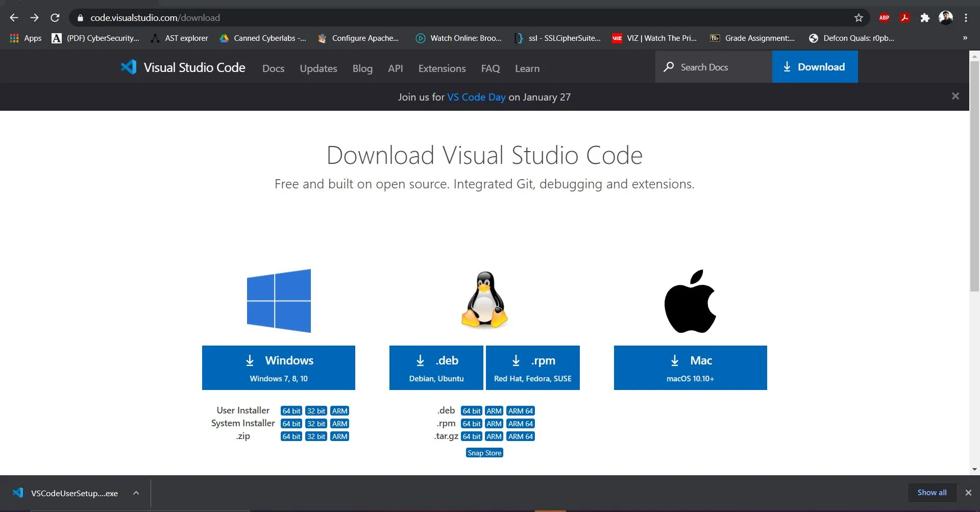Open the Learn nav item
Screen dimensions: 980x512
point(527,68)
